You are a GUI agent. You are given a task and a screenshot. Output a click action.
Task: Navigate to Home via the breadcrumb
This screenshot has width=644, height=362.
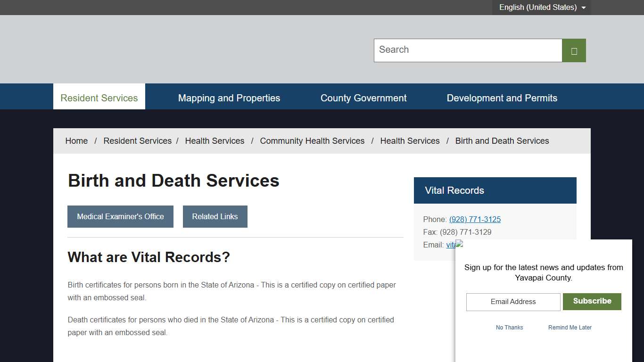76,140
